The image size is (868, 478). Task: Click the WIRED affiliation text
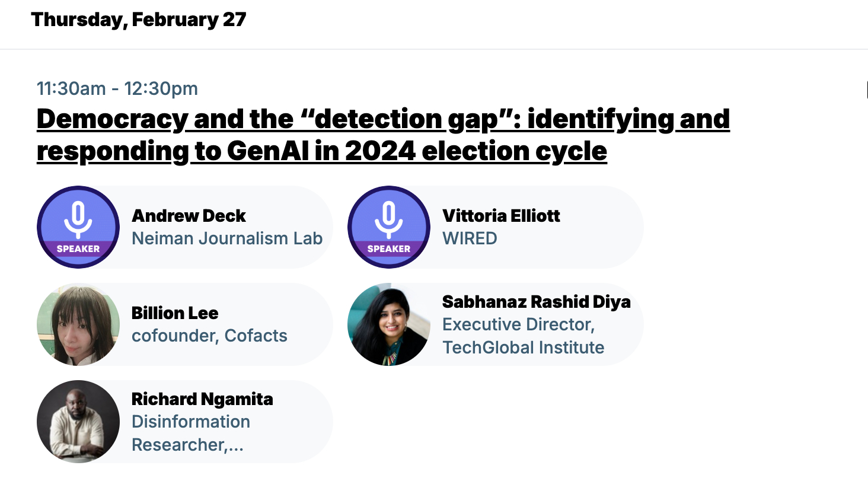[470, 238]
